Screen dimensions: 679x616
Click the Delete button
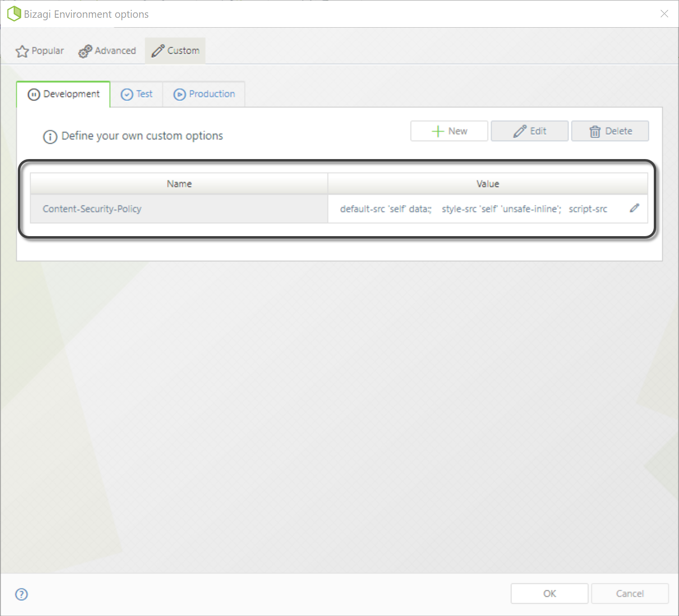(x=610, y=131)
